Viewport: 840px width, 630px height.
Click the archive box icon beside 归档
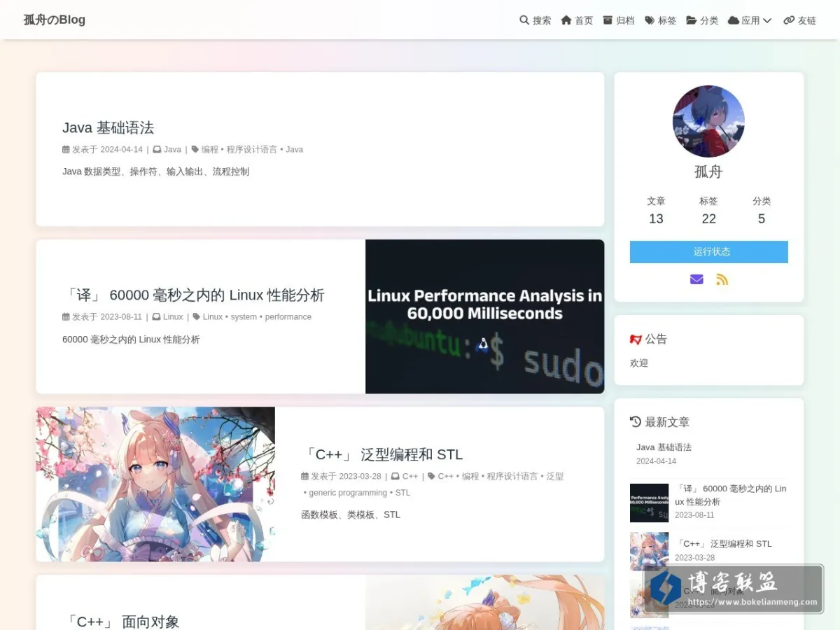pos(608,20)
